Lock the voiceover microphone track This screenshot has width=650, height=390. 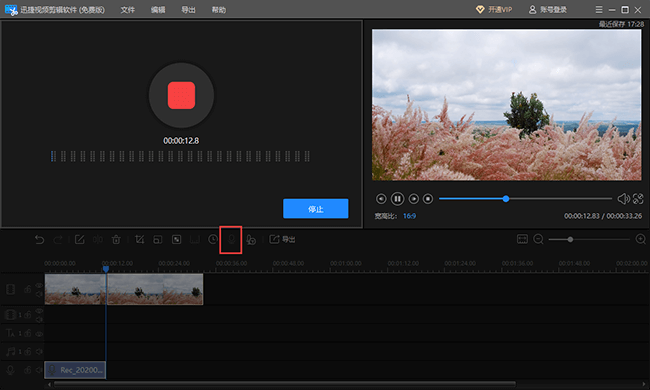point(27,370)
